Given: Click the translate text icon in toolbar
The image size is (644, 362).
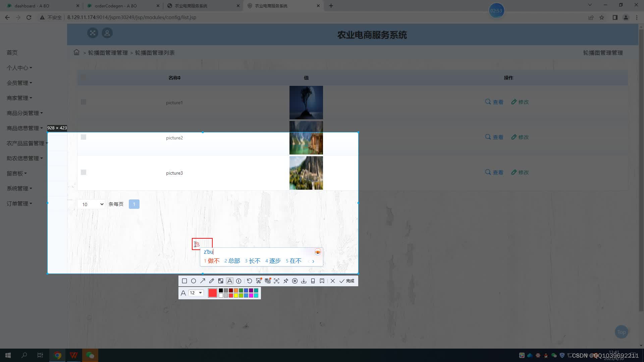Looking at the screenshot, I should (268, 281).
